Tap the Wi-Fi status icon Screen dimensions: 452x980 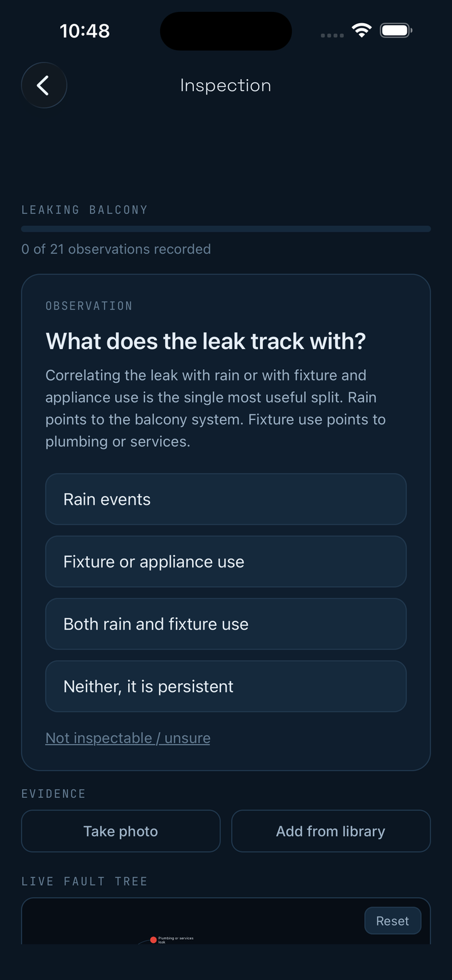(x=362, y=30)
